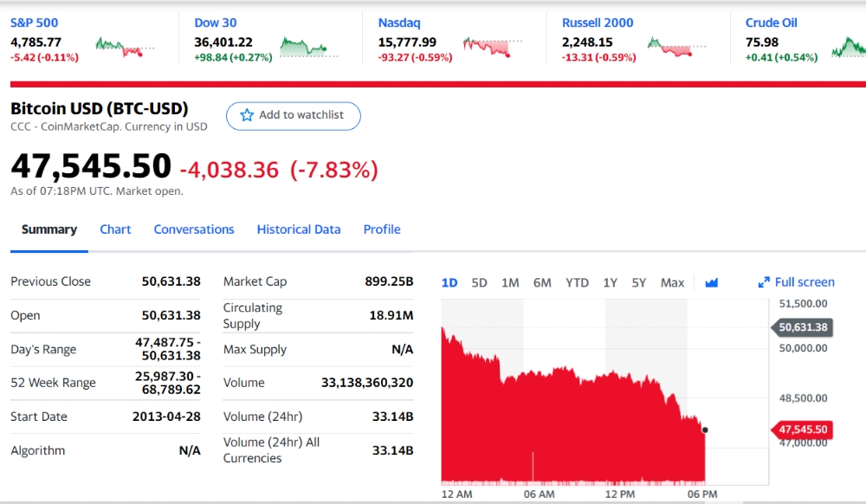Select the YTD chart range
This screenshot has height=504, width=866.
[577, 282]
